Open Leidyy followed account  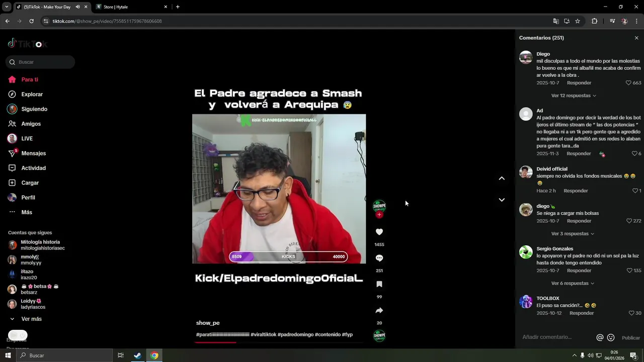point(26,304)
